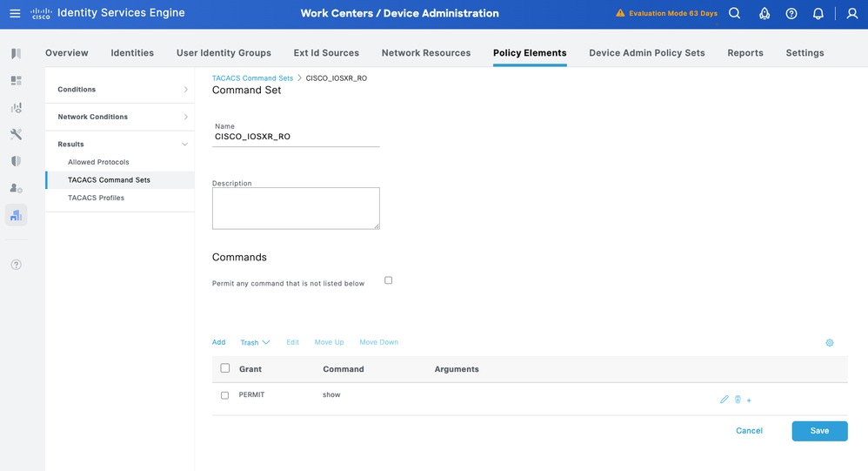Click the Save button

819,431
